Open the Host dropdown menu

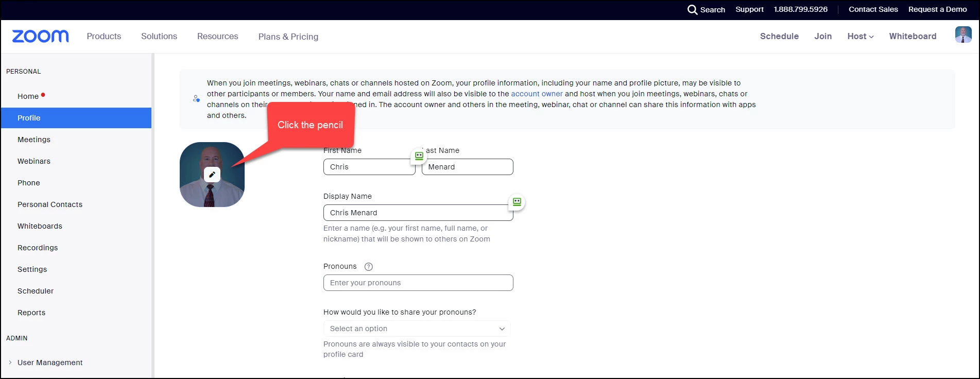[861, 36]
